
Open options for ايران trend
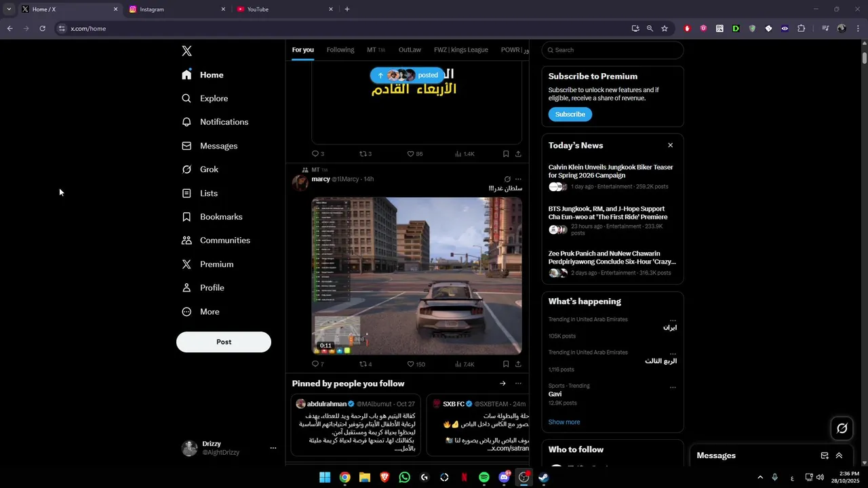point(673,319)
